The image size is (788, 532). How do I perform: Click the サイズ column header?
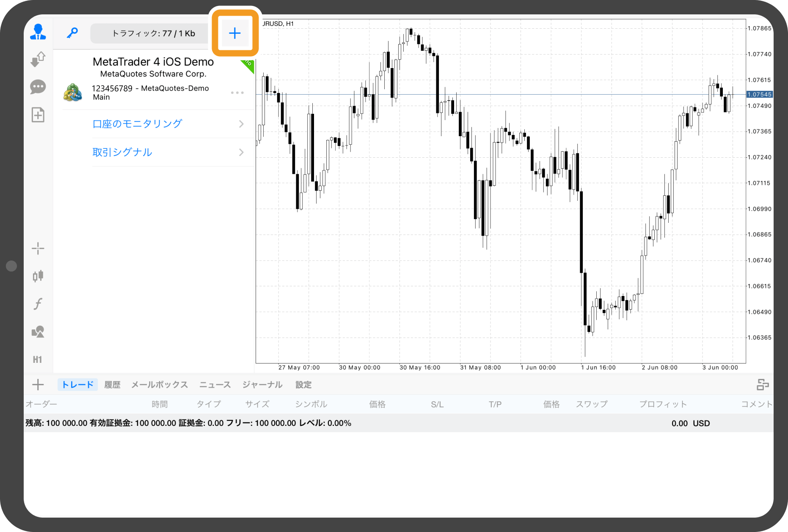pos(257,404)
